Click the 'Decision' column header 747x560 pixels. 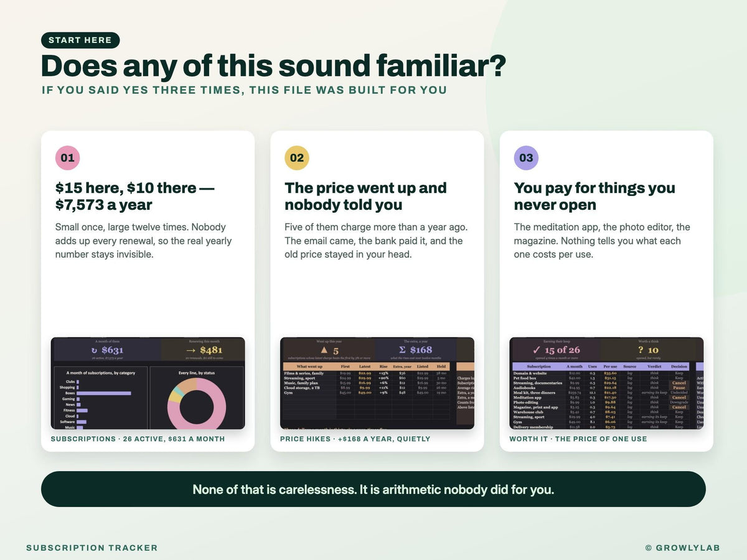[679, 366]
